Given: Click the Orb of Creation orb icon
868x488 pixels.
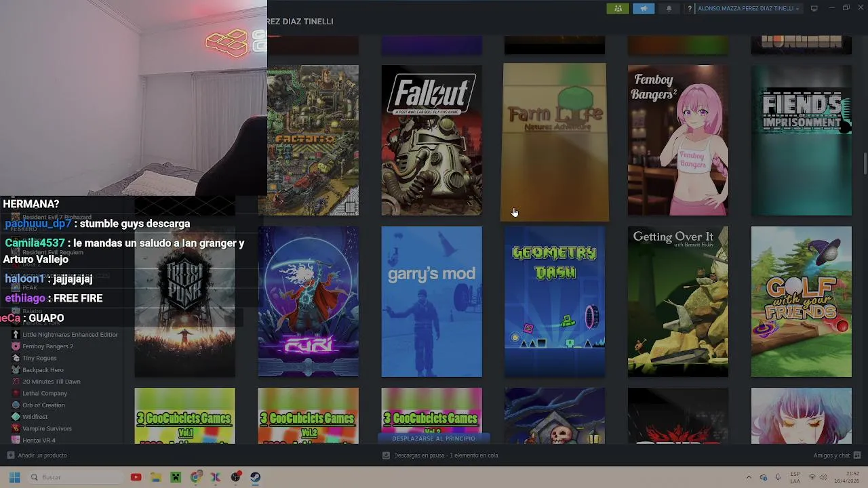Looking at the screenshot, I should click(x=16, y=405).
